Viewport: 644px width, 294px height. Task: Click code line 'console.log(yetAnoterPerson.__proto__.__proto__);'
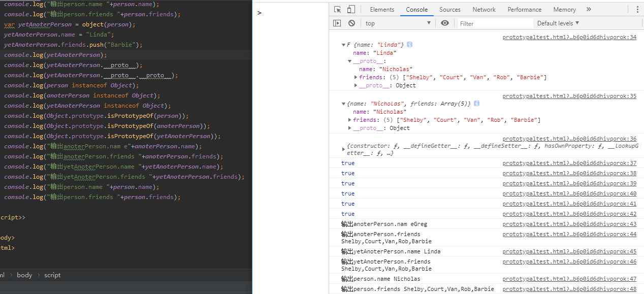pos(91,75)
